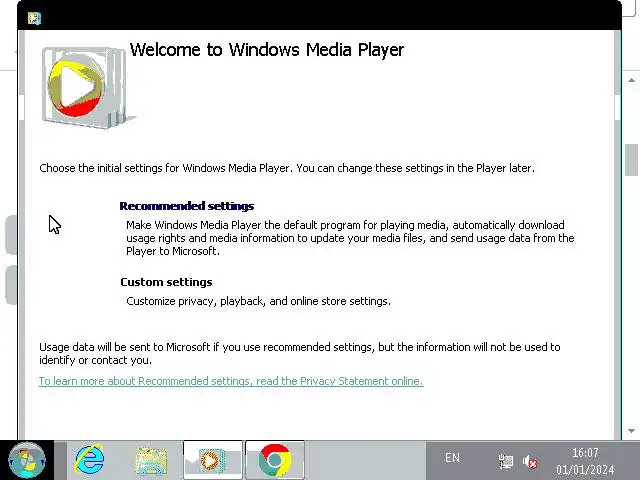The height and width of the screenshot is (480, 640).
Task: Click the "Welcome to Windows Media Player" heading
Action: (x=267, y=50)
